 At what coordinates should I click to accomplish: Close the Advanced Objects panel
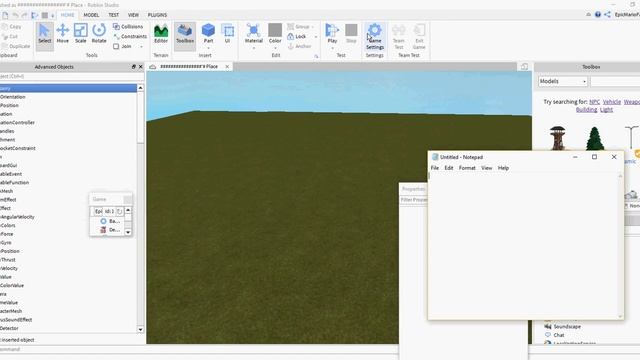tap(141, 67)
